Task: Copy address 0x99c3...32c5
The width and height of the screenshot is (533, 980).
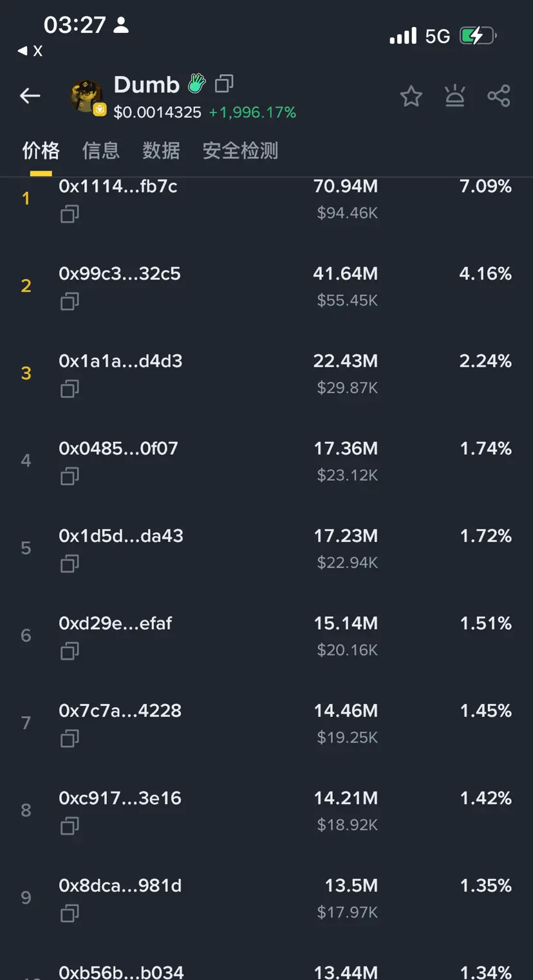Action: click(x=70, y=301)
